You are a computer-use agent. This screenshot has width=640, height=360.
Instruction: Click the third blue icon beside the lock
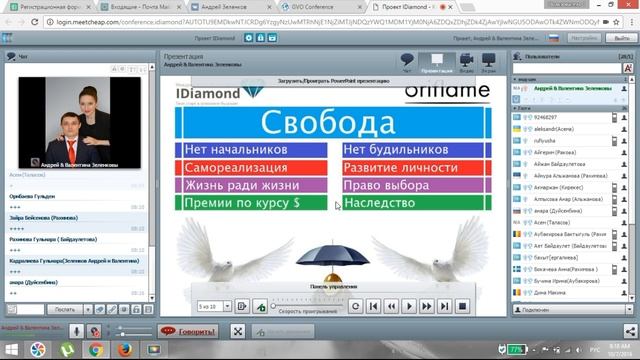pyautogui.click(x=272, y=38)
